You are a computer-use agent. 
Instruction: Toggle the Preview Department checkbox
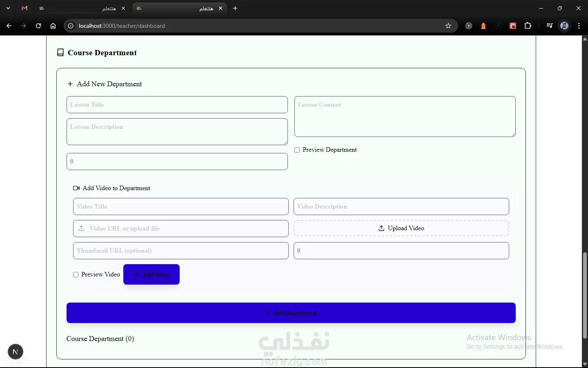click(297, 150)
